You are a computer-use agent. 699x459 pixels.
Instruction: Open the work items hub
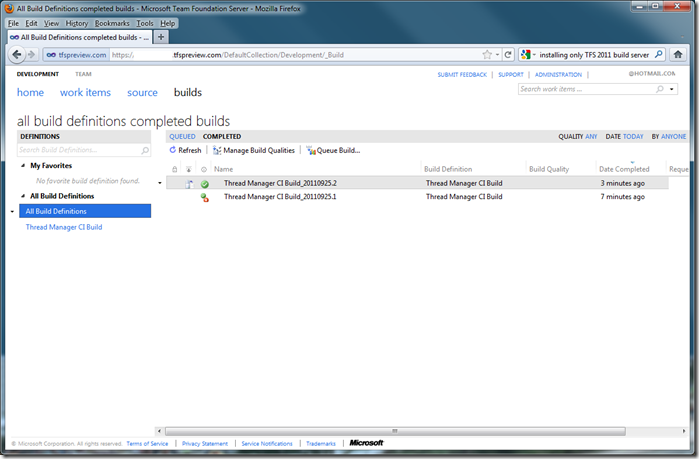pyautogui.click(x=85, y=93)
